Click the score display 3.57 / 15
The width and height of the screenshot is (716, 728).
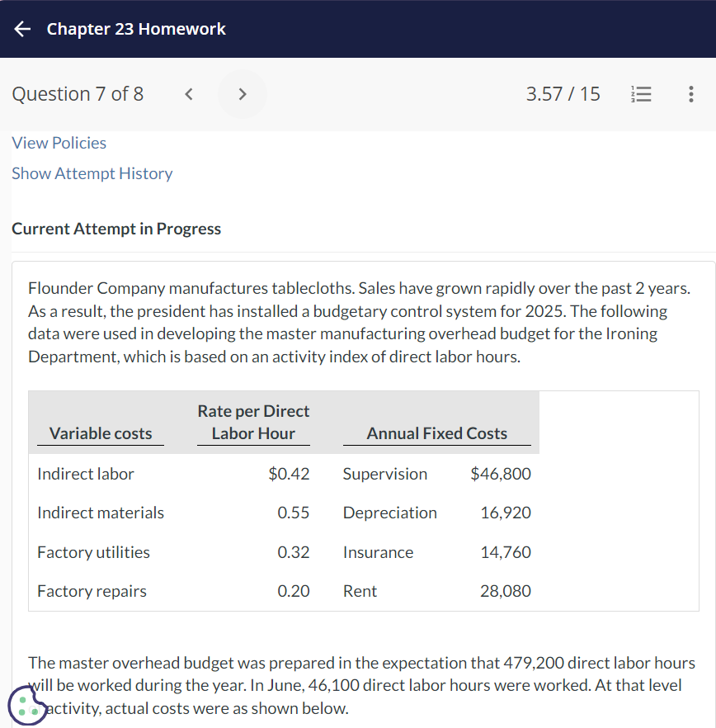coord(563,94)
